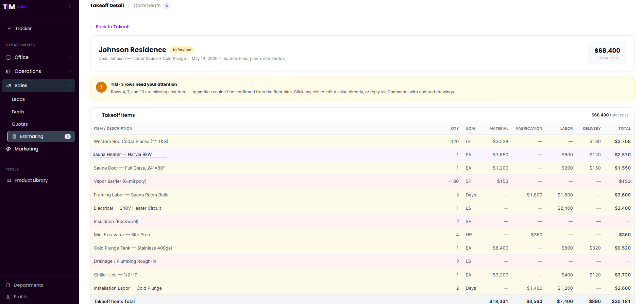
Task: Click the TIM avatar in the attention banner
Action: pos(101,87)
